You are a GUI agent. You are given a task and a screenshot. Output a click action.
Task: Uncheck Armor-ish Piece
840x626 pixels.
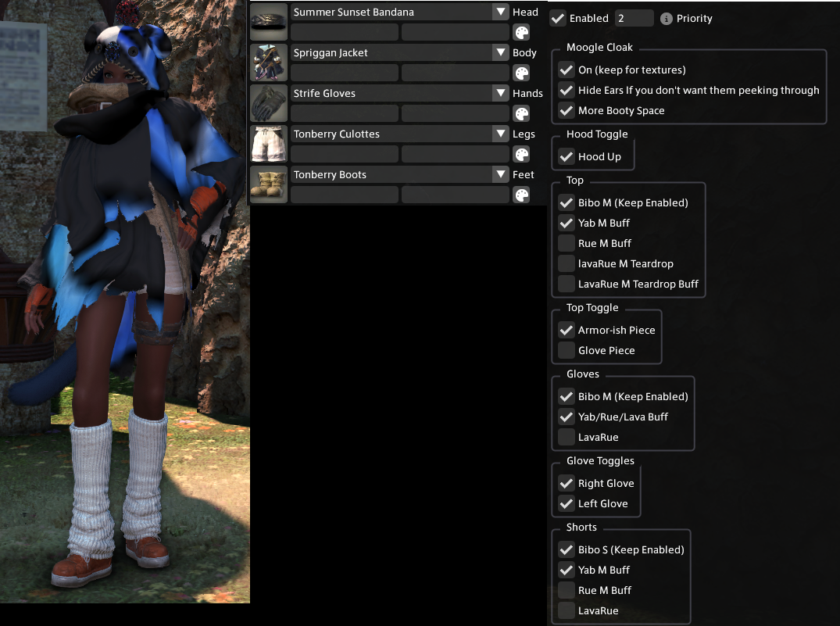coord(567,330)
